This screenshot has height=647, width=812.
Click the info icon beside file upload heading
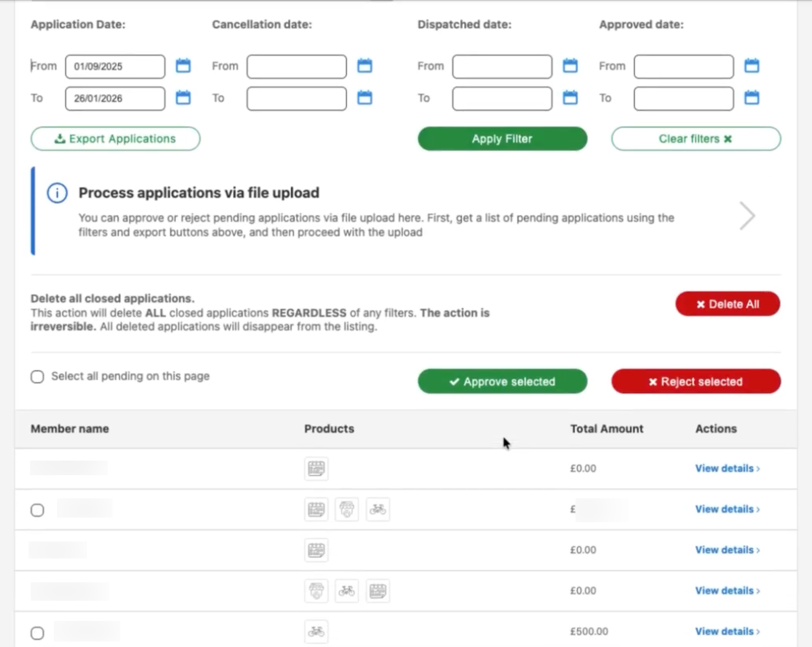(57, 193)
